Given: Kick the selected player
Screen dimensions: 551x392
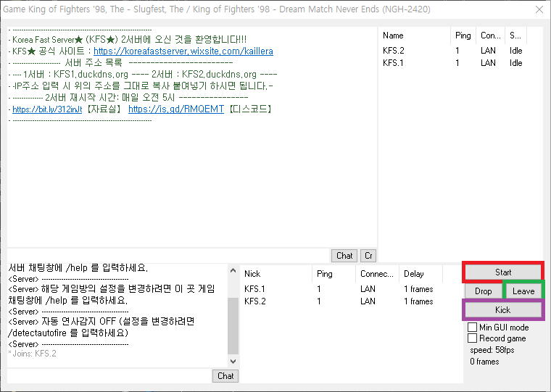Looking at the screenshot, I should tap(503, 310).
